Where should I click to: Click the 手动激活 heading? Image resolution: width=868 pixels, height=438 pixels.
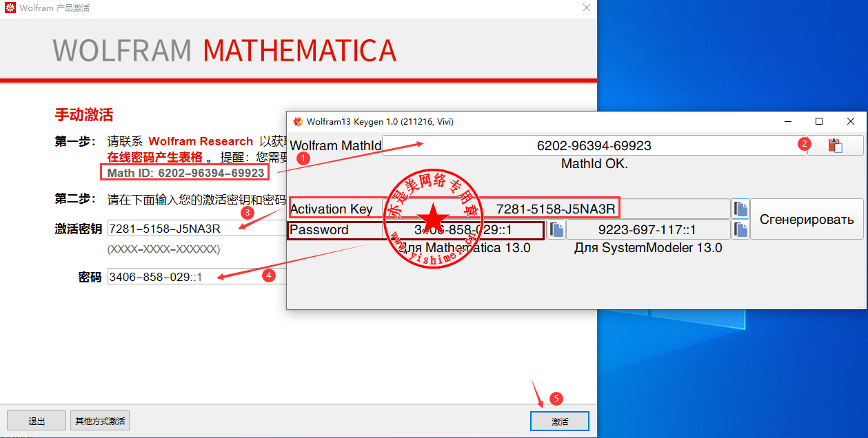coord(83,114)
